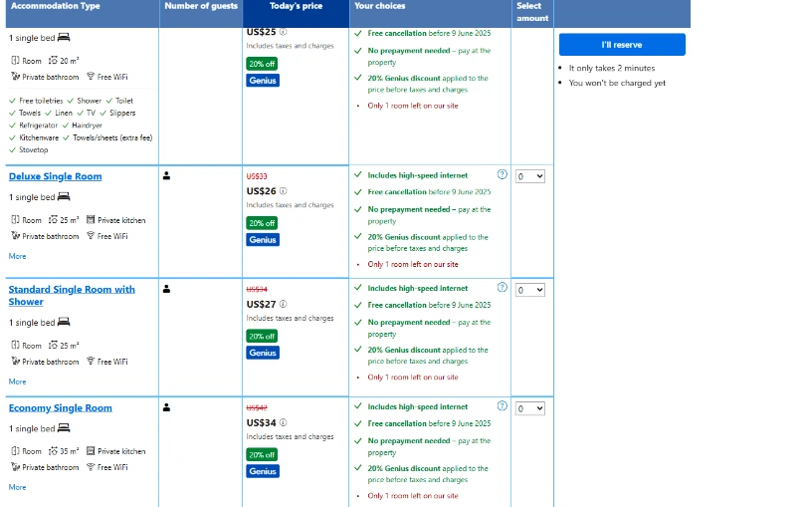
Task: Click the Stovetop amenity text
Action: pyautogui.click(x=33, y=149)
